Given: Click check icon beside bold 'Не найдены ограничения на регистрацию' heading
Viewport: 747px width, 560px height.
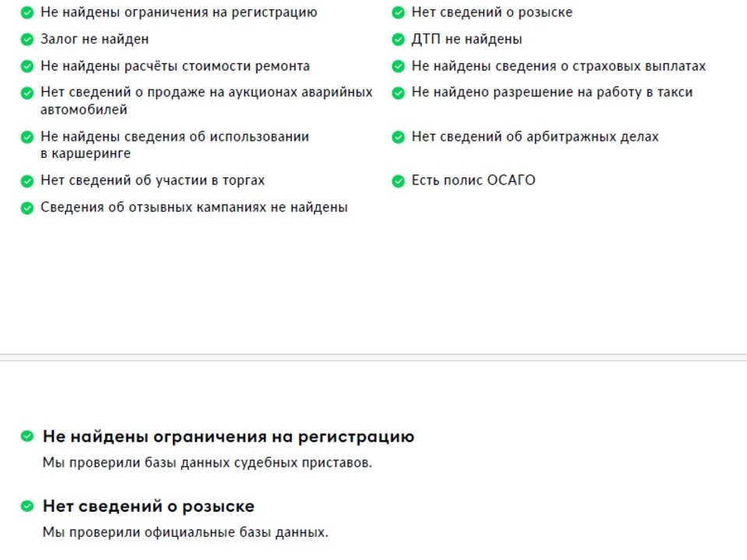Looking at the screenshot, I should click(x=27, y=436).
